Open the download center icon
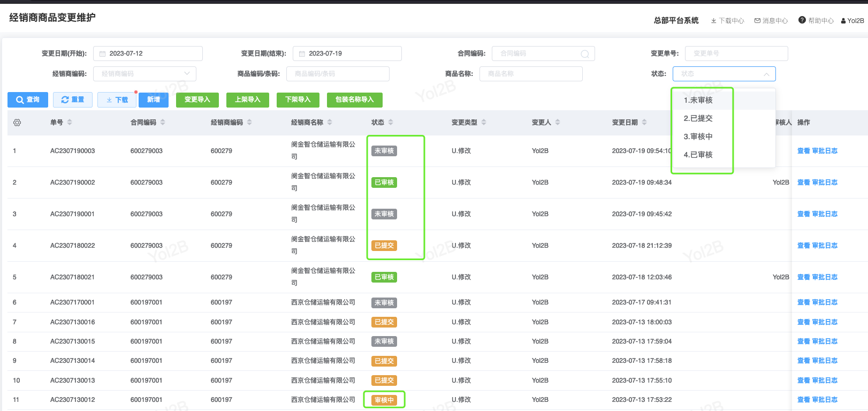The width and height of the screenshot is (868, 411). (713, 21)
